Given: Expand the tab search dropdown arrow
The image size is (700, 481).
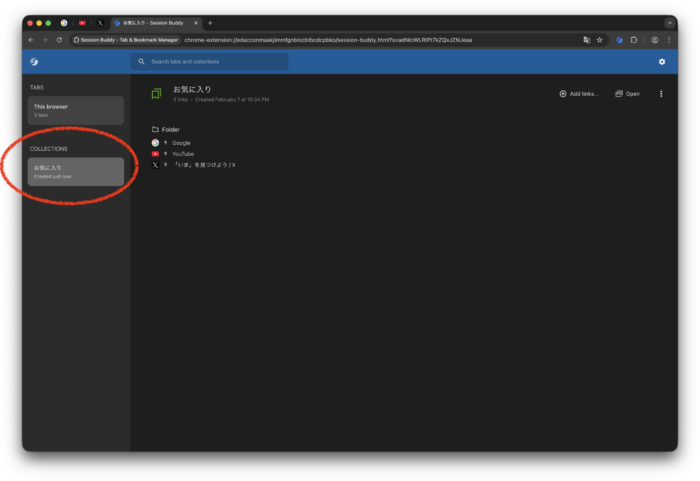Looking at the screenshot, I should (669, 22).
